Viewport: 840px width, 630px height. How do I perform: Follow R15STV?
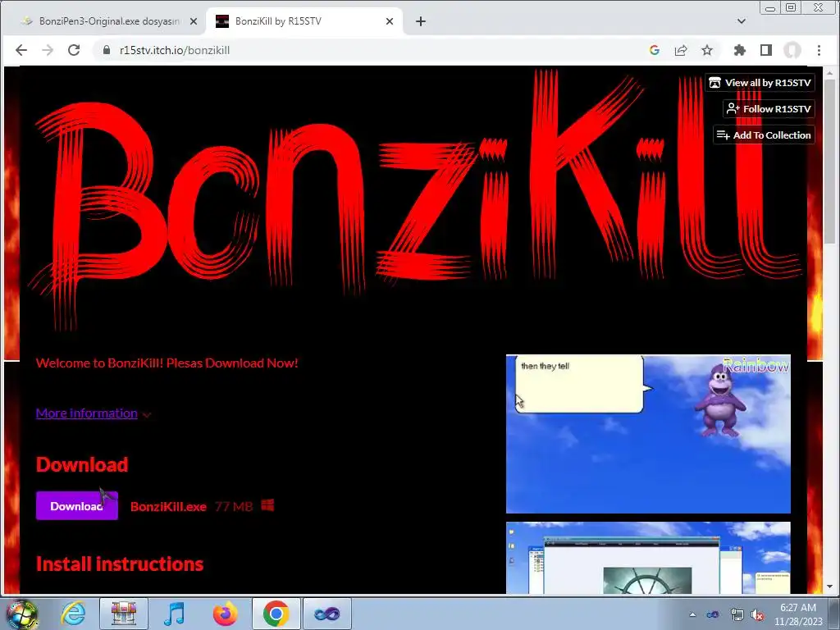point(769,109)
